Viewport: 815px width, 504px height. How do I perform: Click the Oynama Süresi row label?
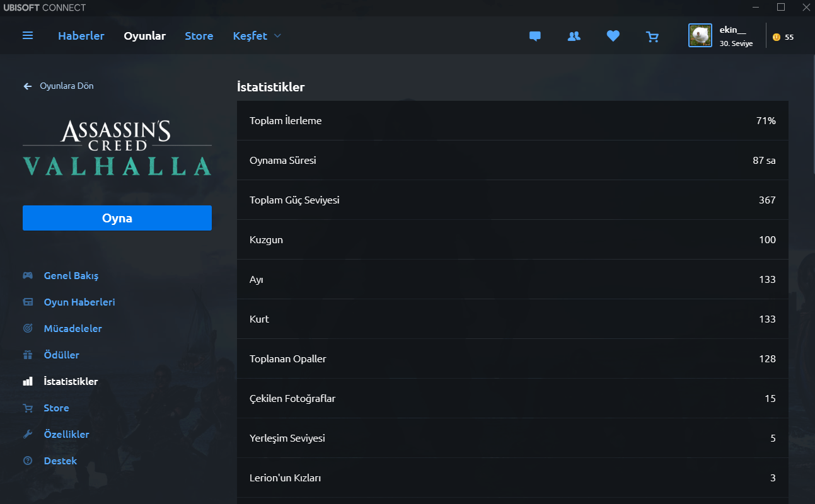point(283,161)
